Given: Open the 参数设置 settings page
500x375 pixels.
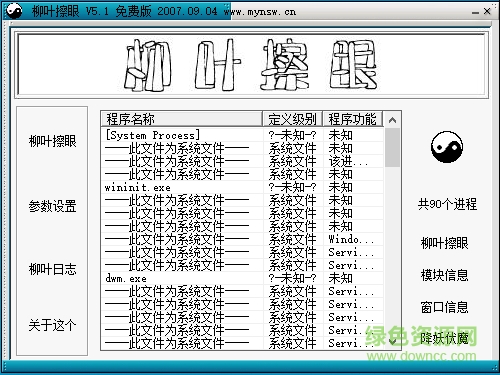Looking at the screenshot, I should point(52,206).
